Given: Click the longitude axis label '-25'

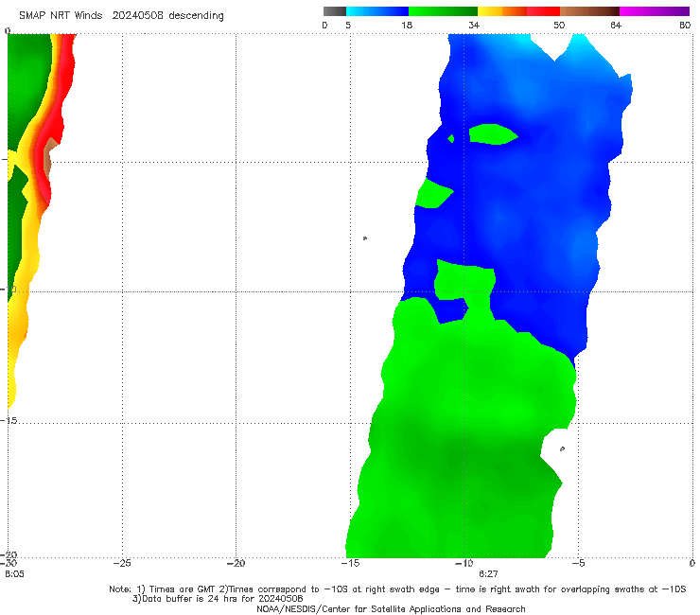Looking at the screenshot, I should pos(122,563).
